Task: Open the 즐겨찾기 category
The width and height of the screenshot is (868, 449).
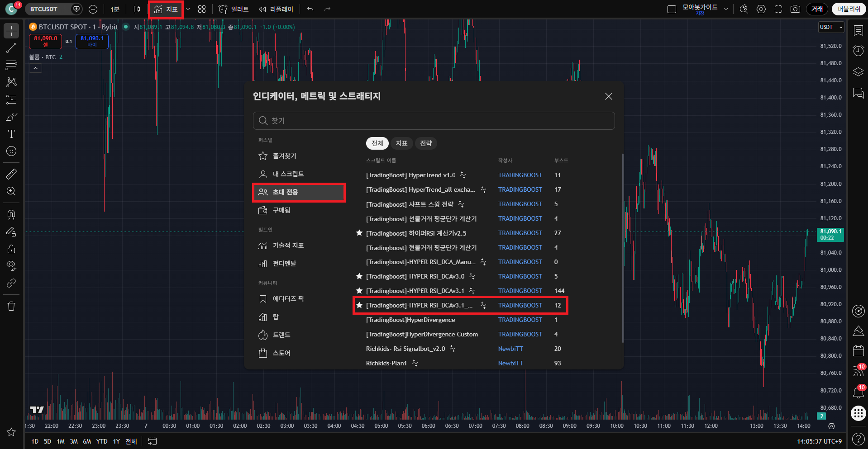Action: click(299, 156)
